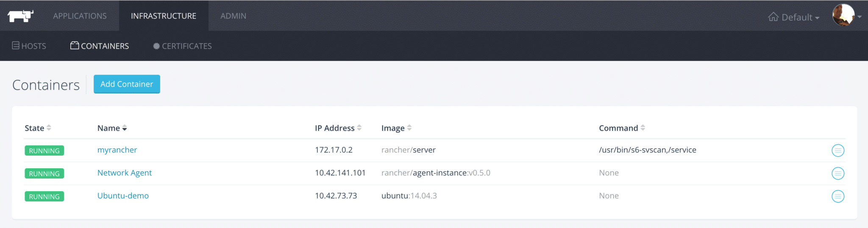Click the user avatar picture

coord(843,15)
